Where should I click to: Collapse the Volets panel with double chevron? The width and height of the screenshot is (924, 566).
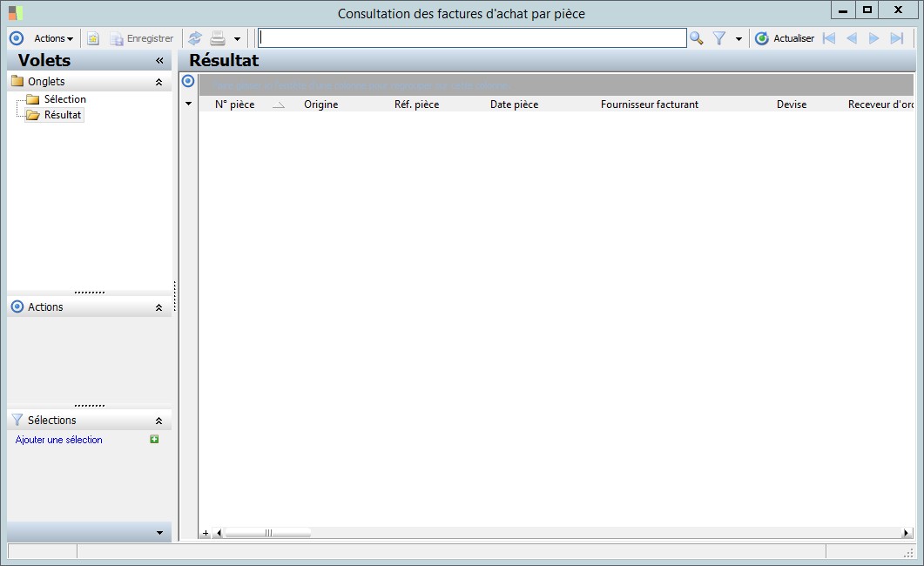point(159,61)
